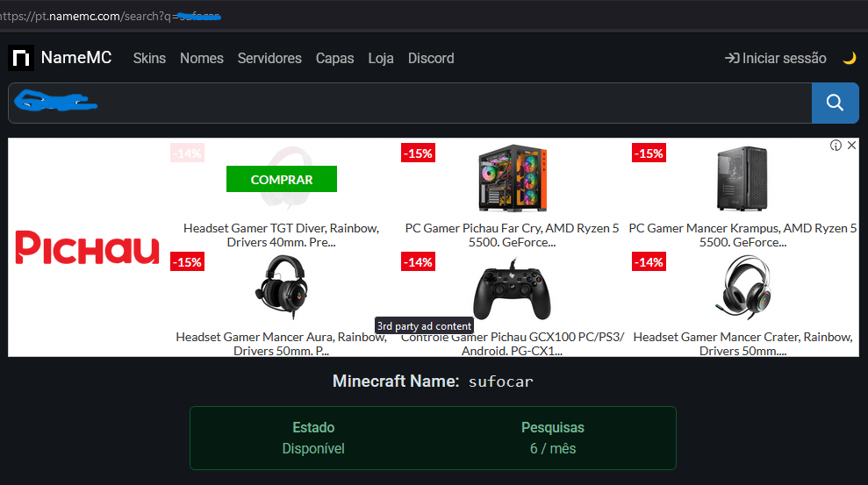Click the 'Pesquisas' label
Screen dimensions: 868x485
coord(553,427)
